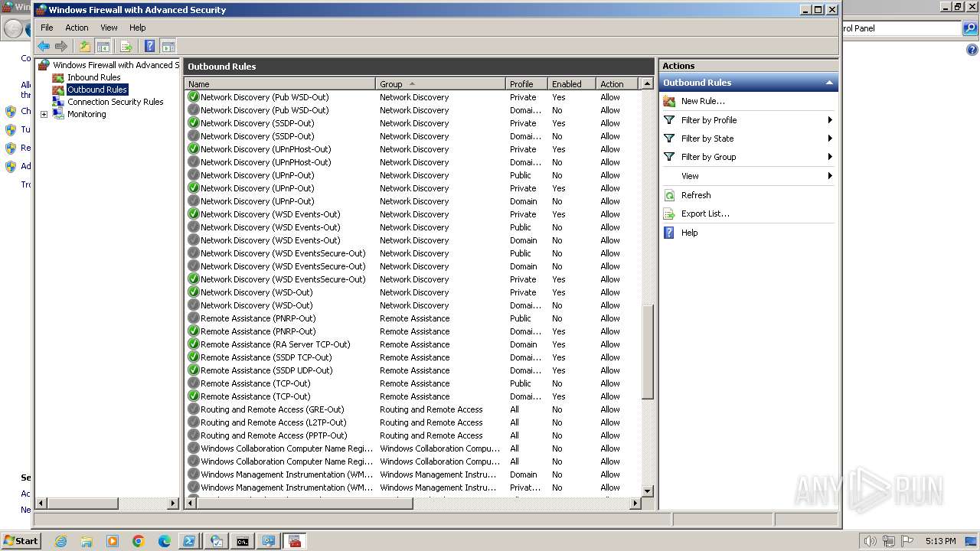
Task: Toggle Show/Hide Console Tree toolbar icon
Action: pyautogui.click(x=103, y=46)
